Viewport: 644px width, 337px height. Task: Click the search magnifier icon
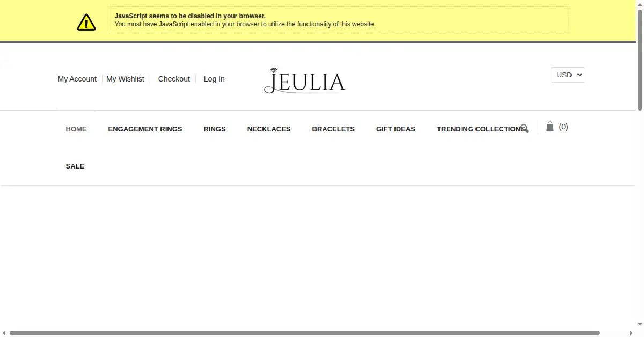pyautogui.click(x=524, y=128)
